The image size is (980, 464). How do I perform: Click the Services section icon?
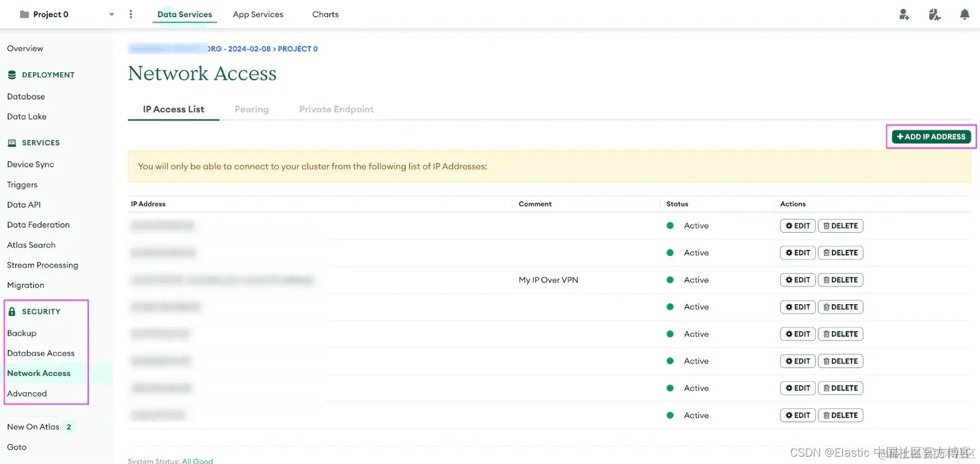12,143
